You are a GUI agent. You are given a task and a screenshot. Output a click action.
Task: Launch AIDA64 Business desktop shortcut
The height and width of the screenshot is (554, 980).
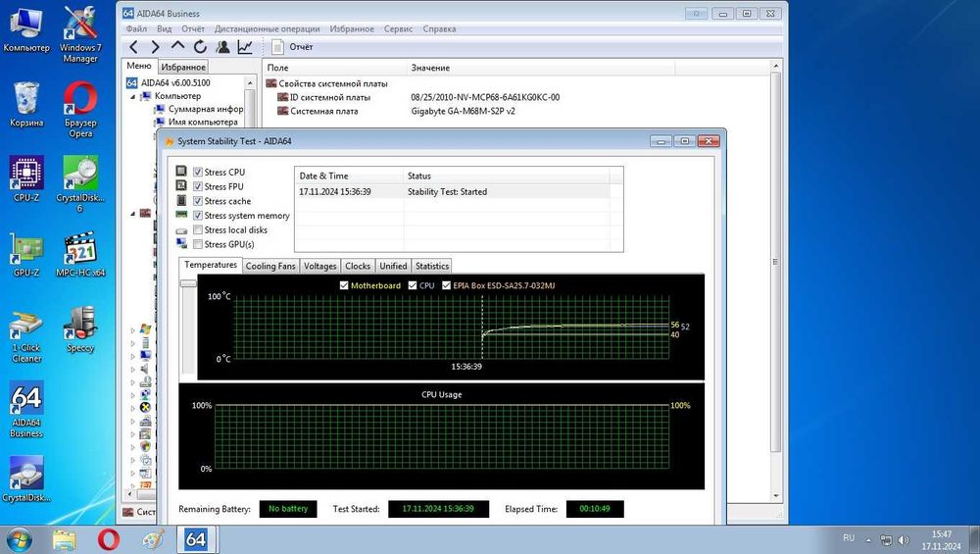(x=26, y=410)
